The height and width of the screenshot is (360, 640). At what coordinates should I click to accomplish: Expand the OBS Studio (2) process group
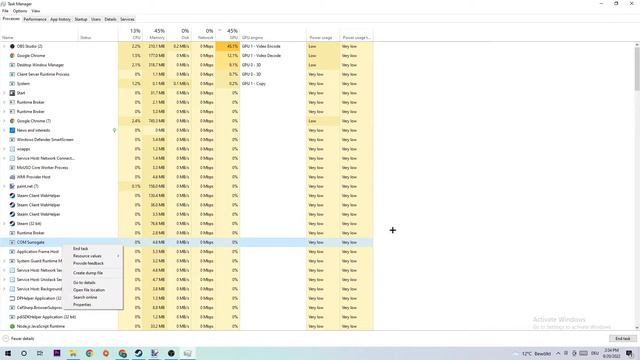4,46
